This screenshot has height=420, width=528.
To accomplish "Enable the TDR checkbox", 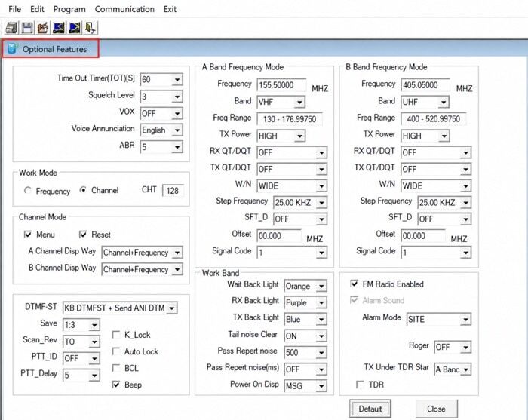I will point(360,384).
